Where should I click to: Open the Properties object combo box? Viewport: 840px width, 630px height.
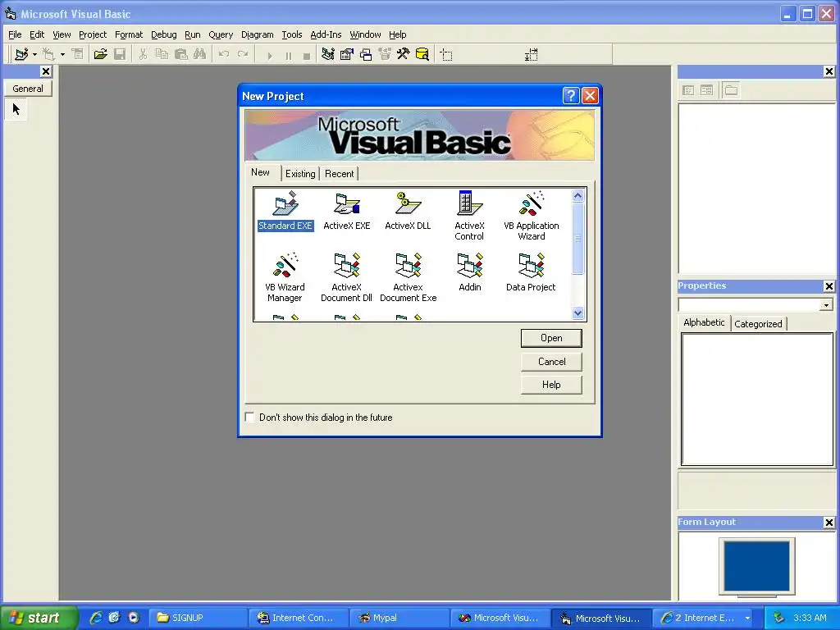click(756, 305)
